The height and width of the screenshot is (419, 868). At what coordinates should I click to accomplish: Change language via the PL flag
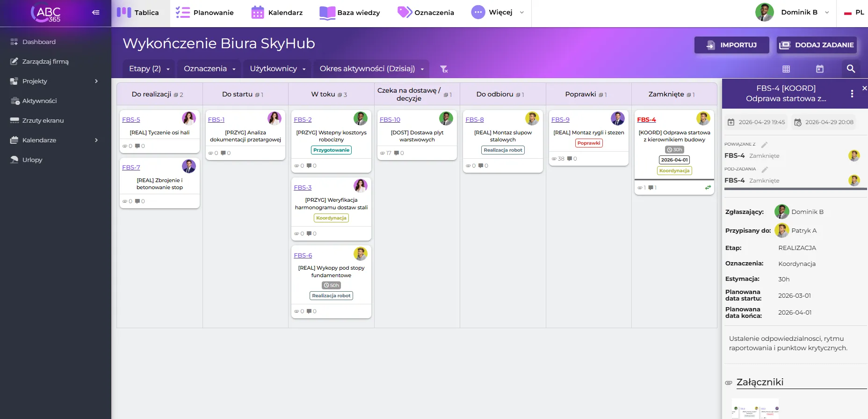pyautogui.click(x=854, y=13)
